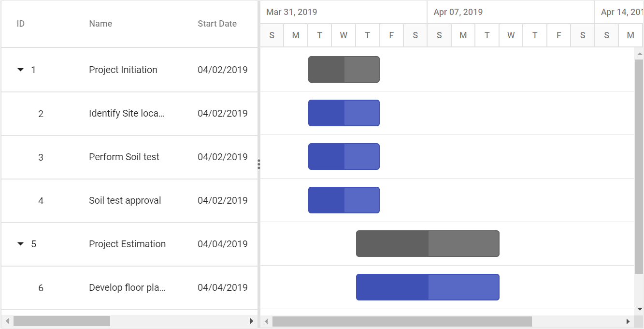This screenshot has width=644, height=329.
Task: Collapse the Project Initiation parent task
Action: tap(20, 70)
